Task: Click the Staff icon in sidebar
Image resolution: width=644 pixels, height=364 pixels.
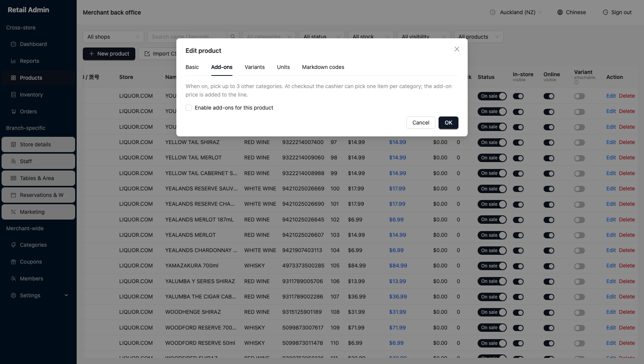Action: (x=13, y=161)
